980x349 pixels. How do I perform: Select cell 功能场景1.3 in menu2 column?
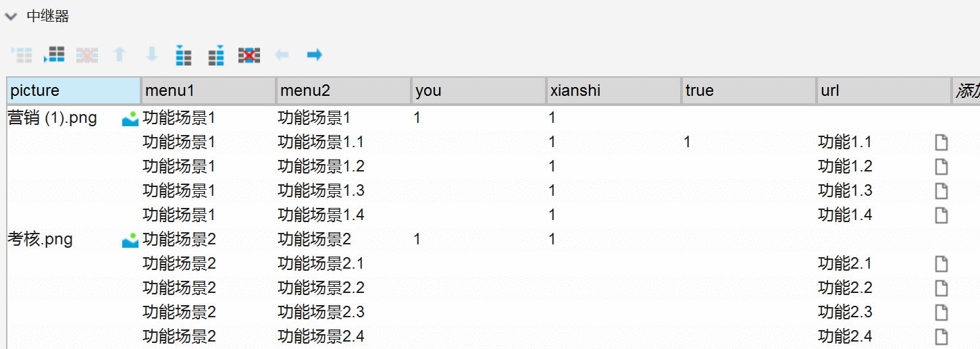321,191
